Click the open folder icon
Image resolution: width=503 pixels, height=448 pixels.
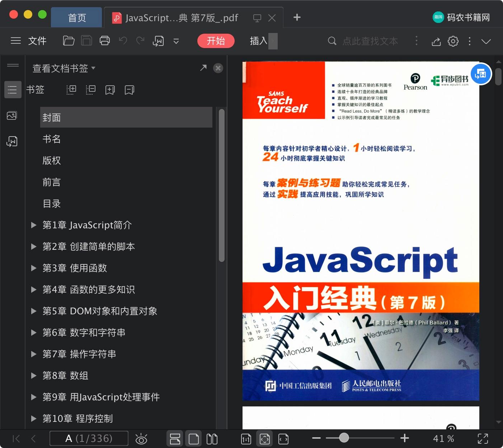point(69,41)
